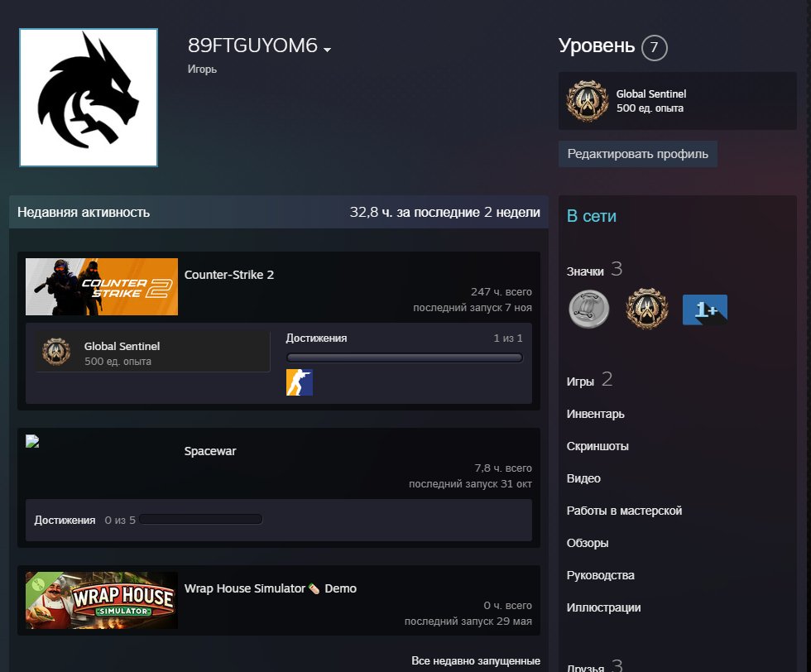Select the Counter-Strike 2 achievement icon
811x672 pixels.
[299, 382]
